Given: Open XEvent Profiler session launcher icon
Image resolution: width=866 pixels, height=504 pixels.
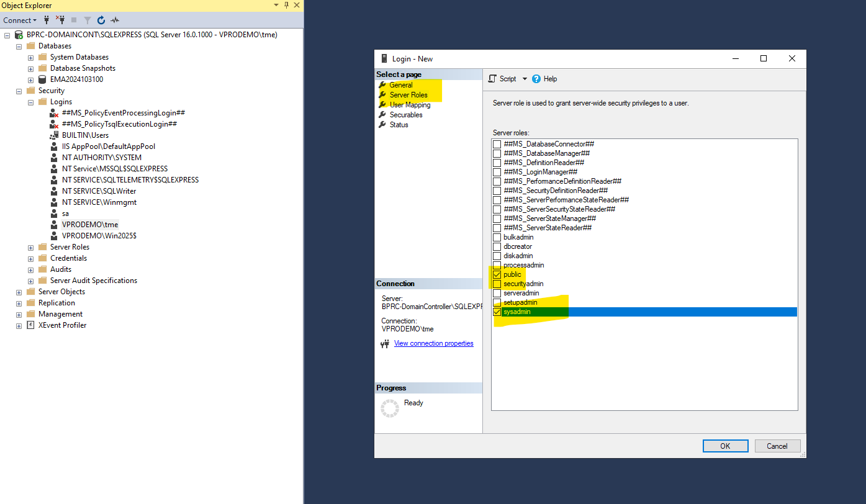Looking at the screenshot, I should click(115, 20).
